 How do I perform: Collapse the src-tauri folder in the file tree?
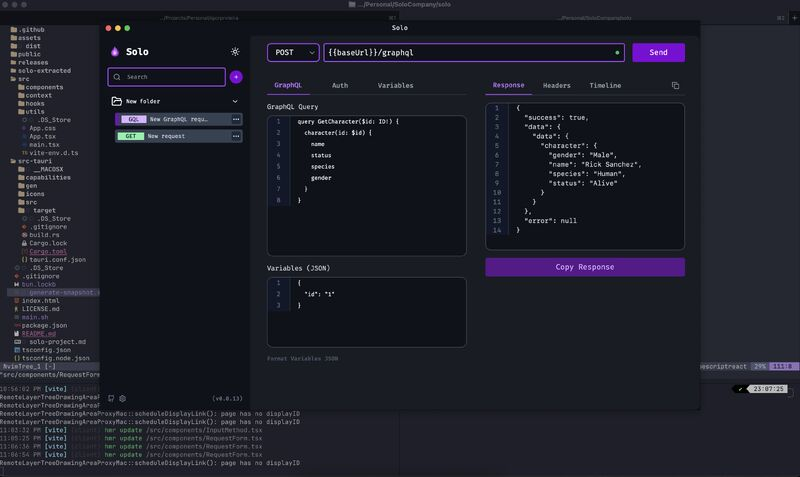pyautogui.click(x=31, y=161)
